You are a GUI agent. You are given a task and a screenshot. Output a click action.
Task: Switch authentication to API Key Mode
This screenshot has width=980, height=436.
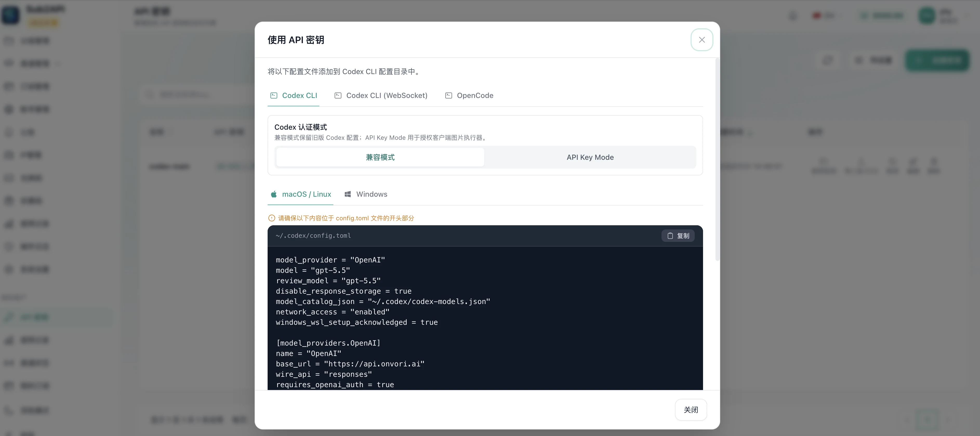point(590,157)
